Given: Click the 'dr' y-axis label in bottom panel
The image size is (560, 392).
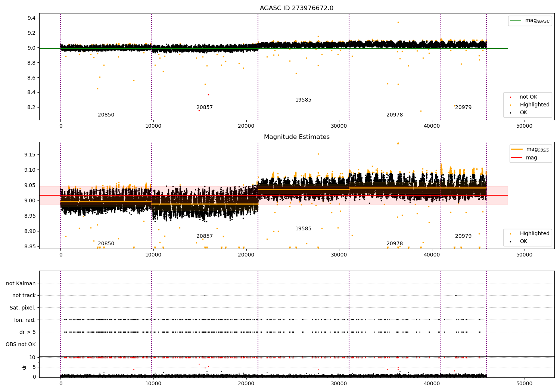Looking at the screenshot, I should click(x=24, y=367).
